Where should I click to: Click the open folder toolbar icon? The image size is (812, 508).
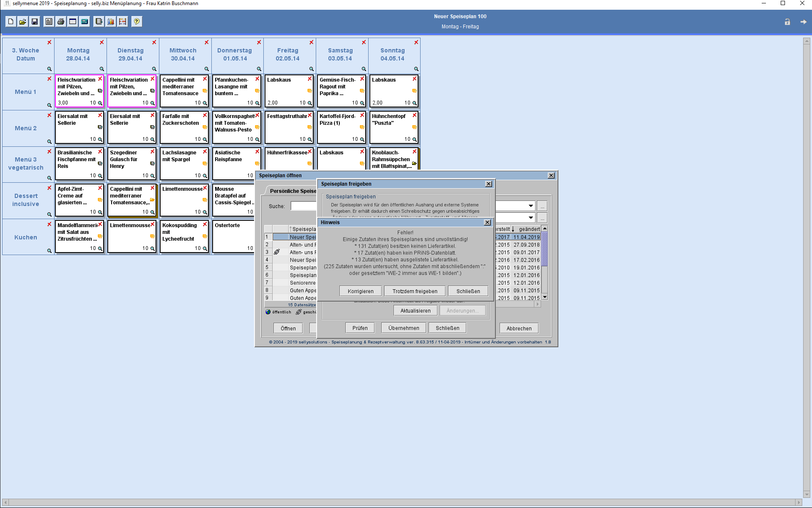click(23, 22)
